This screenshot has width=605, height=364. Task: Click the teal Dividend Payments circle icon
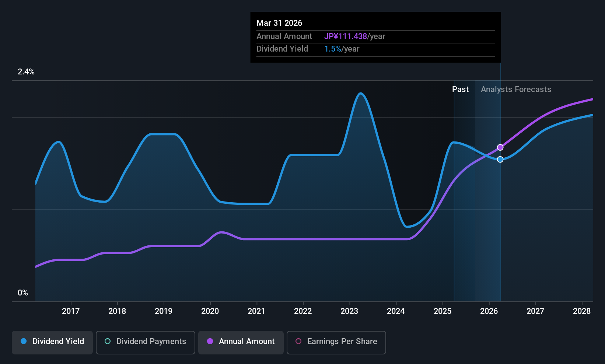(x=108, y=341)
